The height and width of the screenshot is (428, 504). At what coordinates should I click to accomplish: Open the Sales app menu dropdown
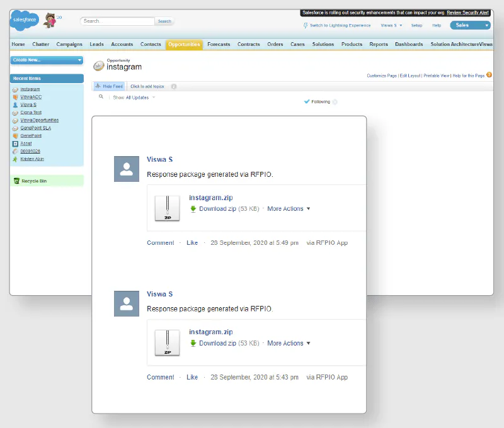click(470, 25)
